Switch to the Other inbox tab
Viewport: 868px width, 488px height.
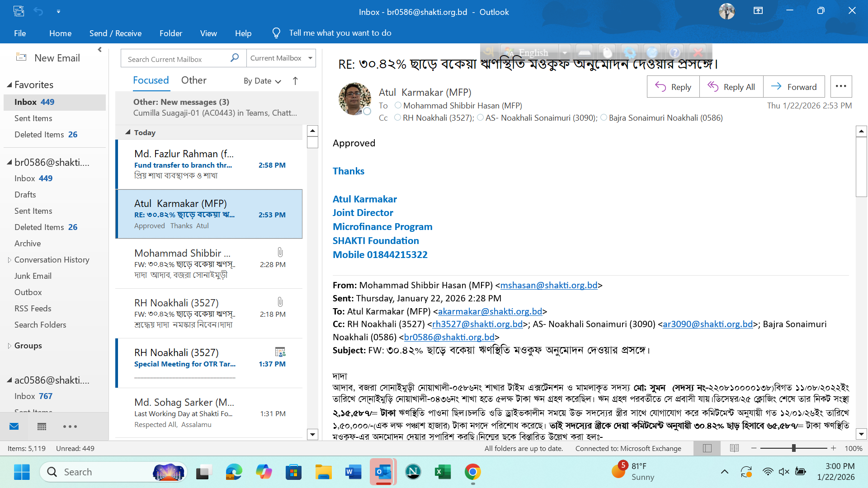pyautogui.click(x=193, y=80)
